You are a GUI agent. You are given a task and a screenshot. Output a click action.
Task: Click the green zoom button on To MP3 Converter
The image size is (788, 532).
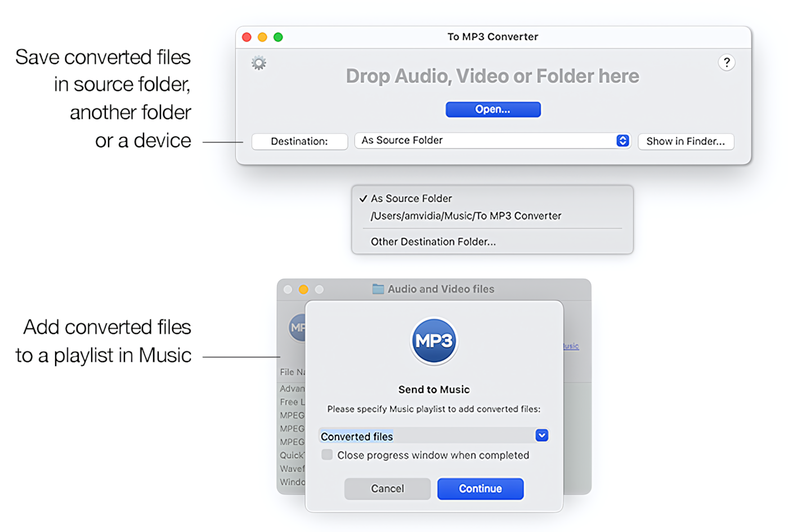pos(278,37)
